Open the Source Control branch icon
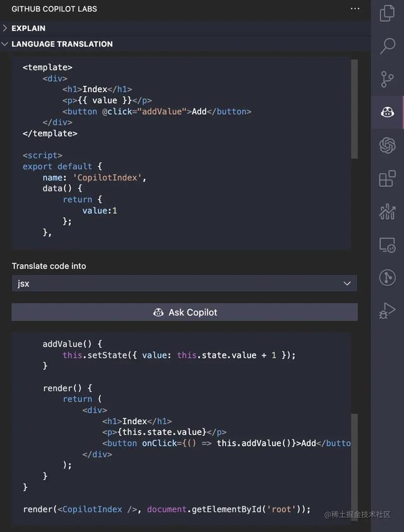The width and height of the screenshot is (404, 532). (387, 79)
